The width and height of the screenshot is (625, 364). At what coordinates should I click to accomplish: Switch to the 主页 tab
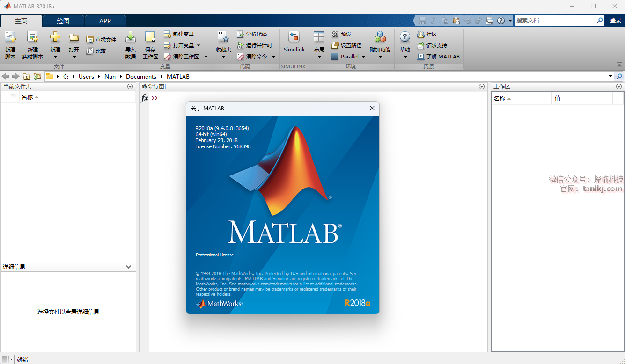click(x=21, y=21)
